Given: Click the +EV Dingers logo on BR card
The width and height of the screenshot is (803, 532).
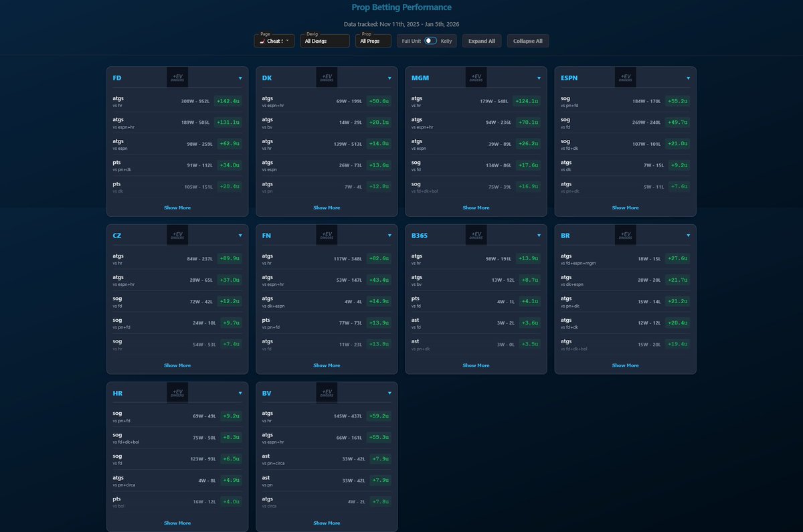Looking at the screenshot, I should coord(625,236).
